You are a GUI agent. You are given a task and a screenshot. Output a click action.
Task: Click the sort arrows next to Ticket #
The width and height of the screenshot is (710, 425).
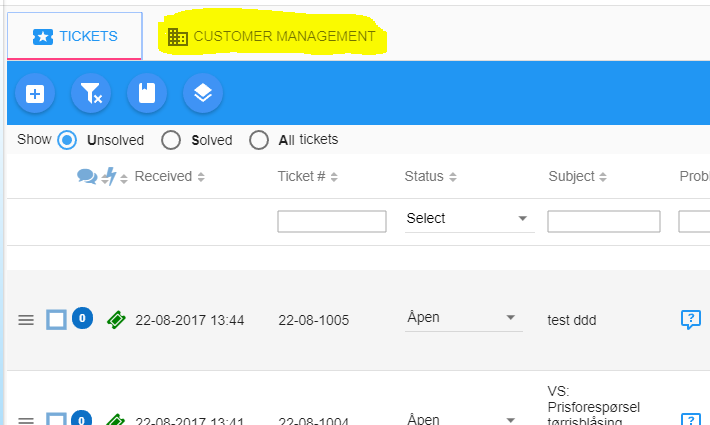(x=334, y=177)
